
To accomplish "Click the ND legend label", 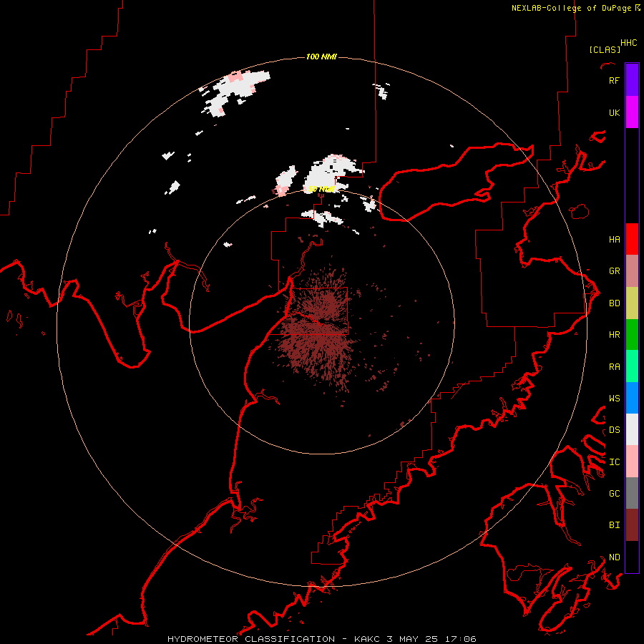I will 614,557.
